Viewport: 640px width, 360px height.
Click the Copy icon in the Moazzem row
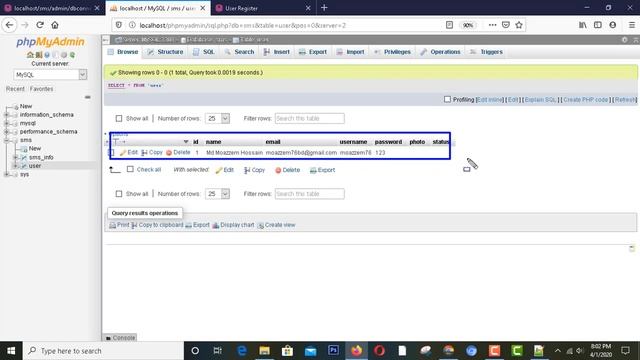click(144, 153)
